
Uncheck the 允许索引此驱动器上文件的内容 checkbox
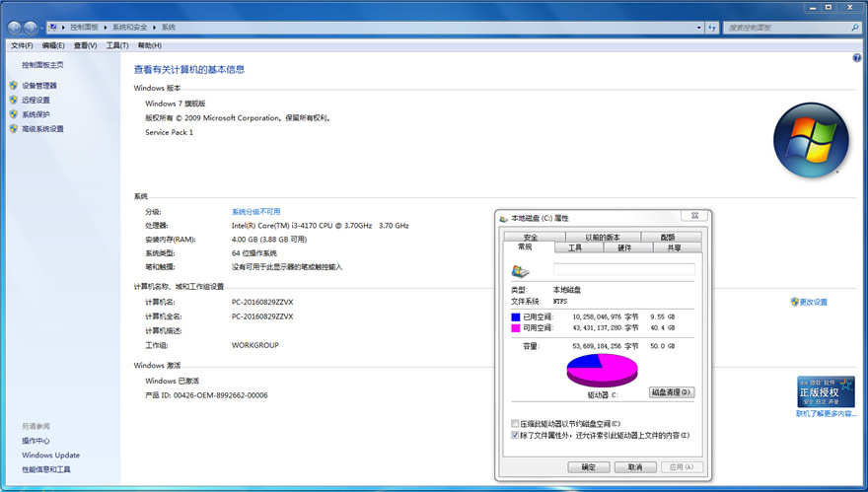tap(515, 435)
